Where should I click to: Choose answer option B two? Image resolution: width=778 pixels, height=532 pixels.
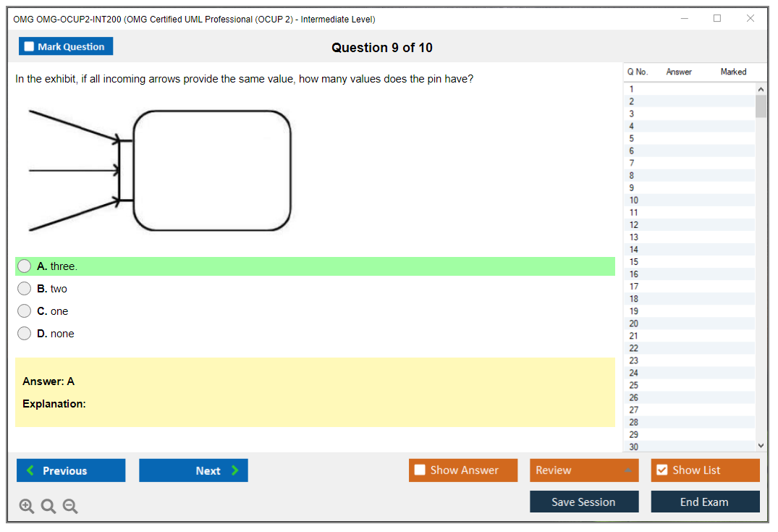point(25,289)
